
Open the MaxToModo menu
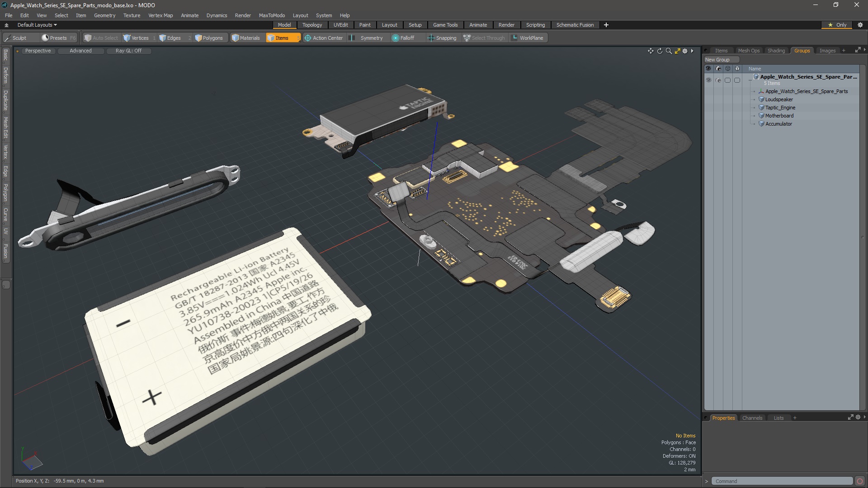(272, 15)
